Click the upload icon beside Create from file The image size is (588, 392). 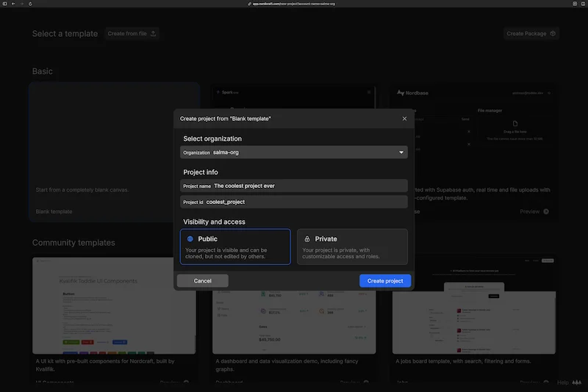153,34
